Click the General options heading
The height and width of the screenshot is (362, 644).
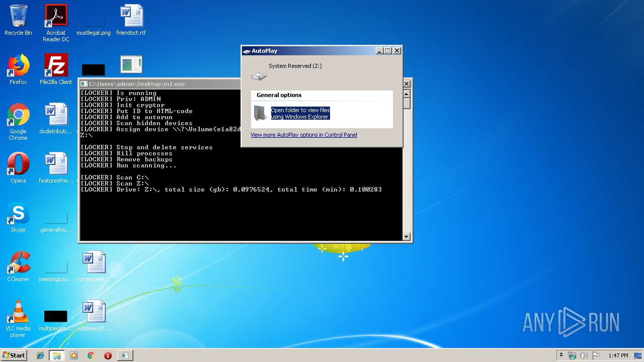click(x=279, y=95)
